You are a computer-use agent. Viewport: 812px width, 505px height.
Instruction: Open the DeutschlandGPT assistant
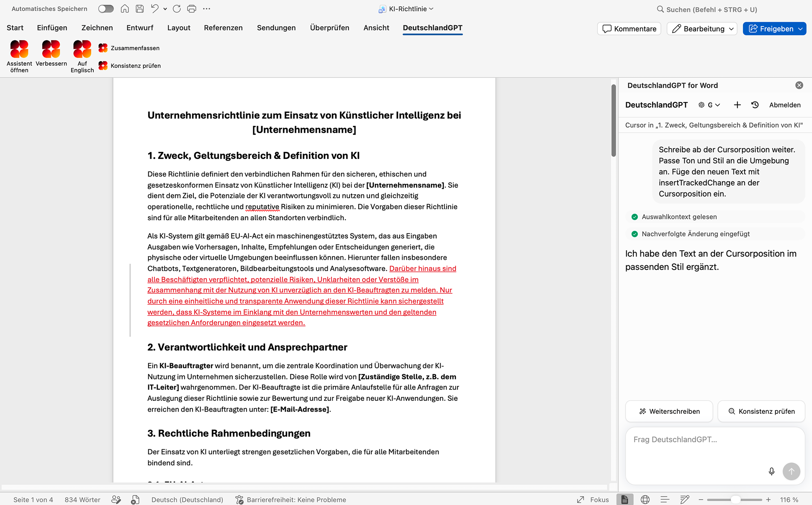(19, 56)
